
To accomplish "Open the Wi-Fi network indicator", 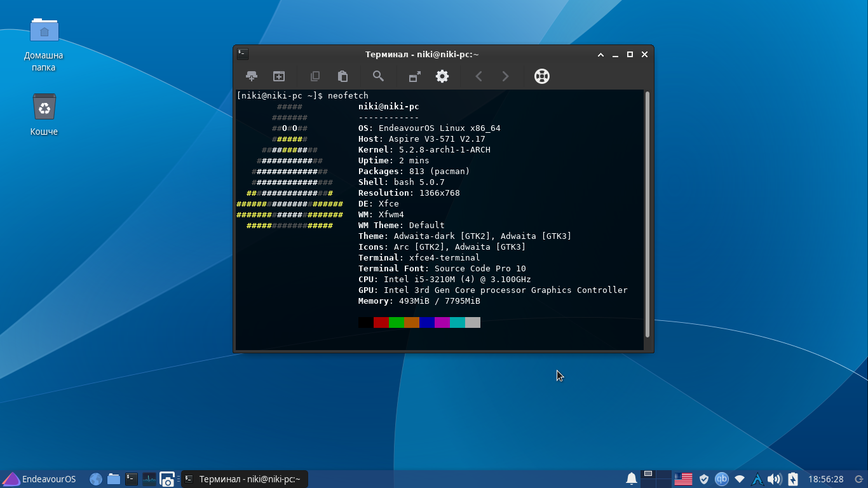I will pyautogui.click(x=740, y=479).
